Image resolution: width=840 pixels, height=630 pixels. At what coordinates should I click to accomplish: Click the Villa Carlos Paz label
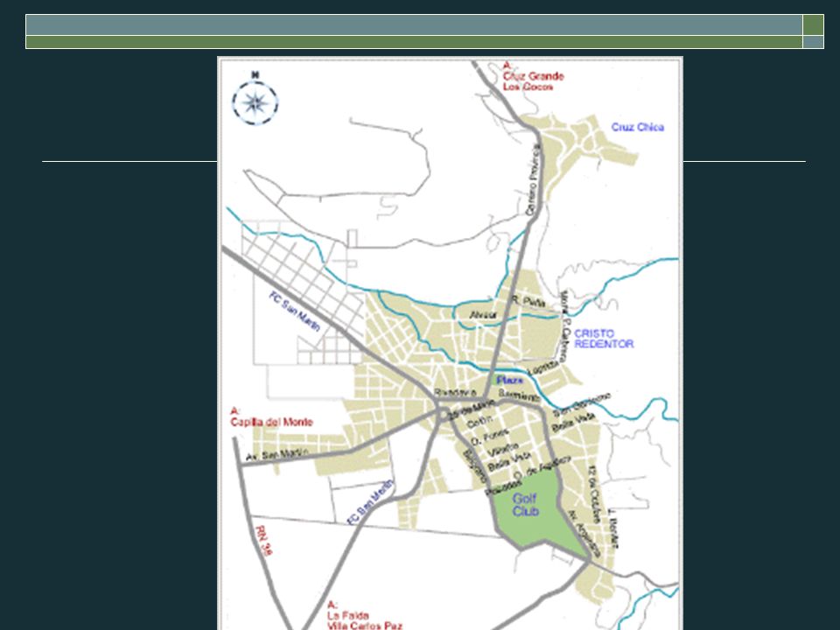click(364, 625)
